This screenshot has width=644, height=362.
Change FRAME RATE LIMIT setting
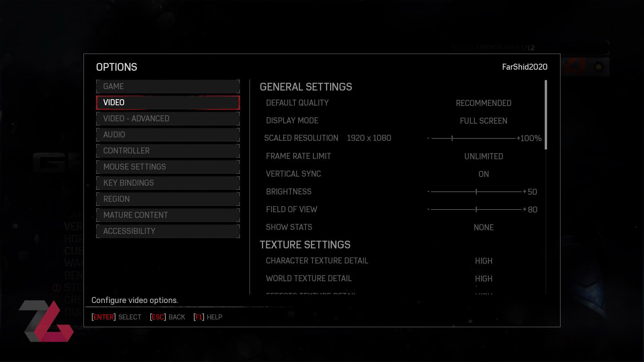coord(483,156)
